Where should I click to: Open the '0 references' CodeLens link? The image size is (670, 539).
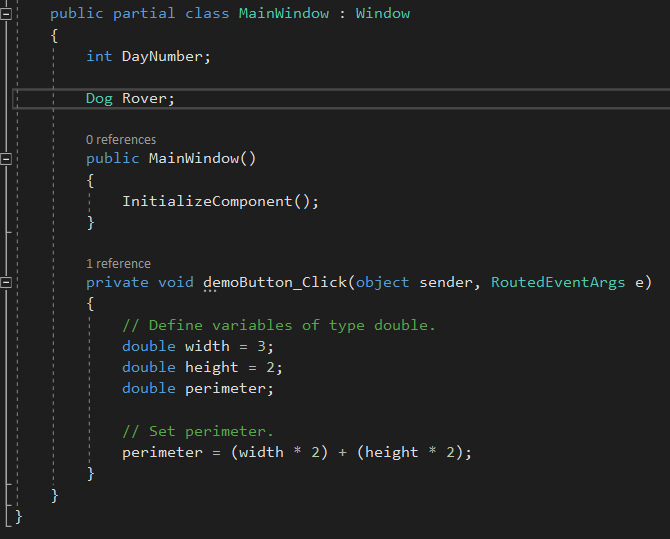click(x=120, y=140)
